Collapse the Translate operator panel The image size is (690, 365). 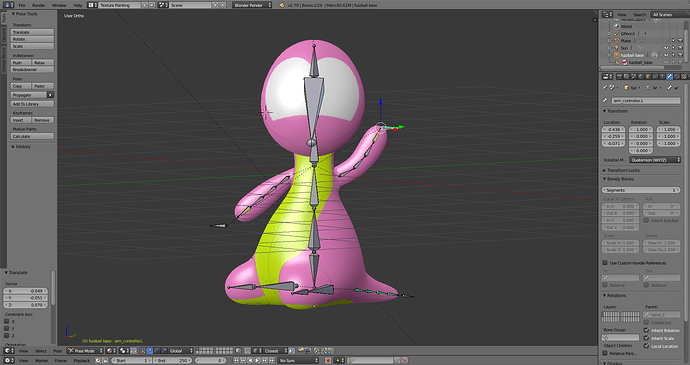tap(6, 273)
